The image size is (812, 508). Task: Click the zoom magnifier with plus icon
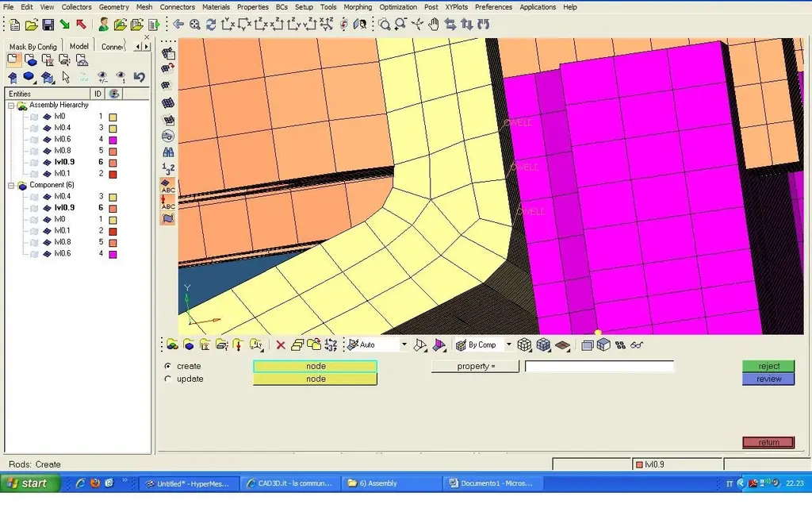coord(195,25)
